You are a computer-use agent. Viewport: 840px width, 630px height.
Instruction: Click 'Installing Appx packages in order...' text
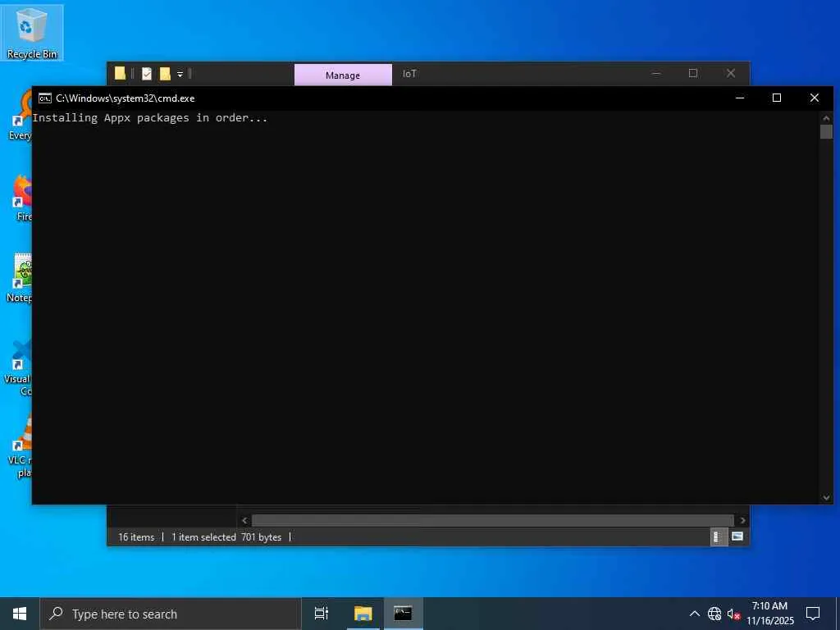click(150, 118)
